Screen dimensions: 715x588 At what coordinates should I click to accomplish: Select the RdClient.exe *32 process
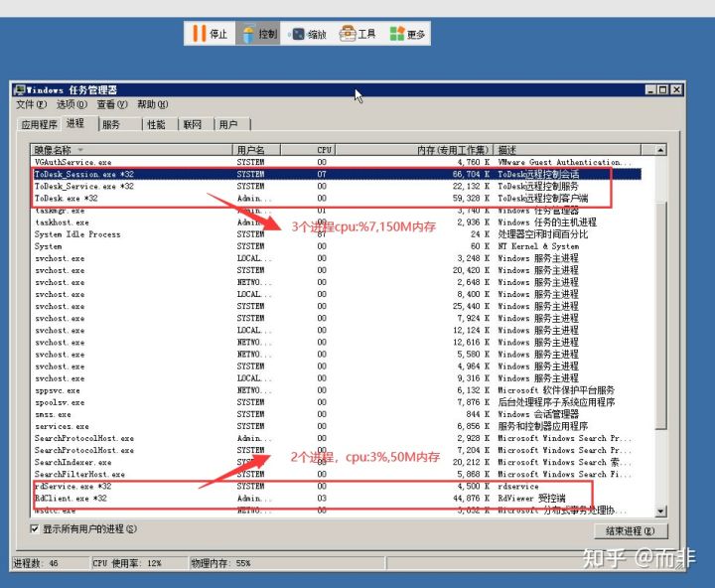[x=336, y=499]
